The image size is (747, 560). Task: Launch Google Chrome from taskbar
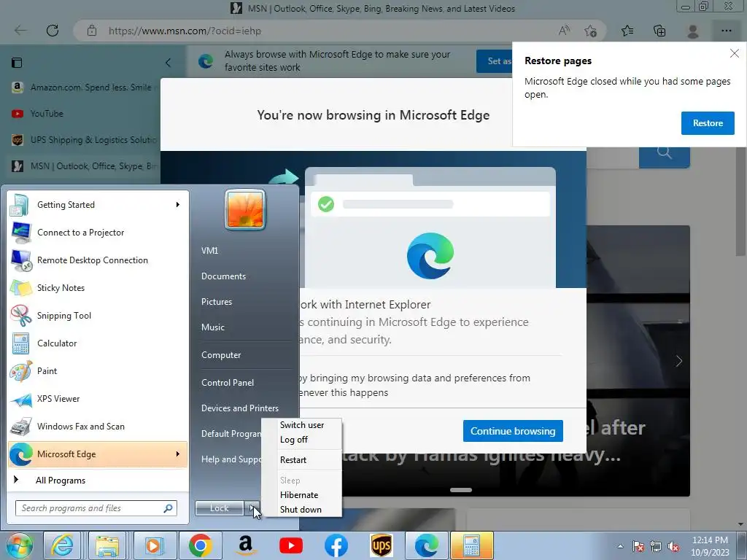(200, 545)
